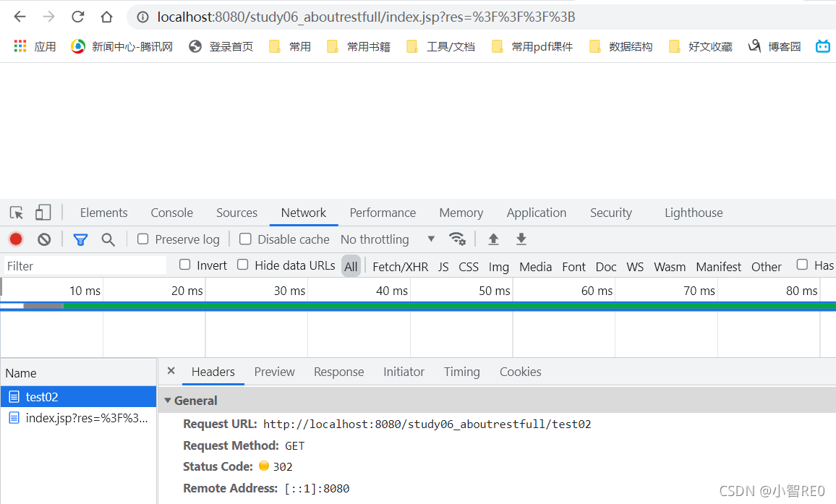Toggle the network filter funnel icon
The image size is (836, 504).
pos(80,240)
